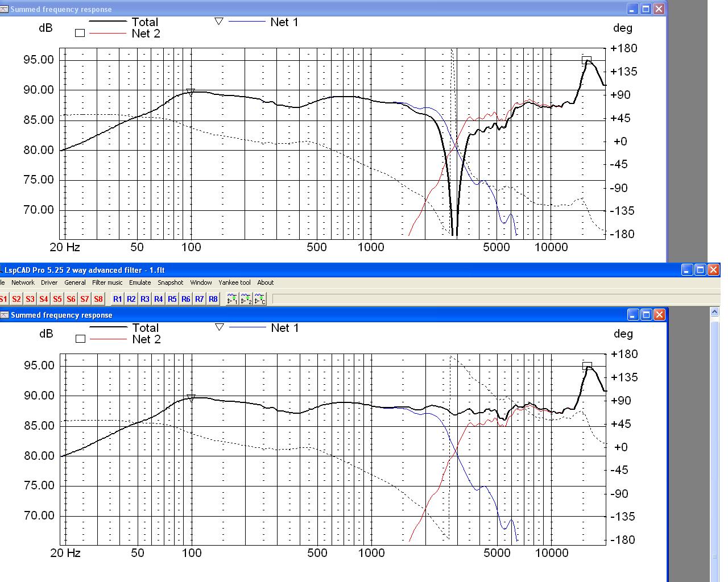Click the upper window's system menu icon

tap(4, 9)
